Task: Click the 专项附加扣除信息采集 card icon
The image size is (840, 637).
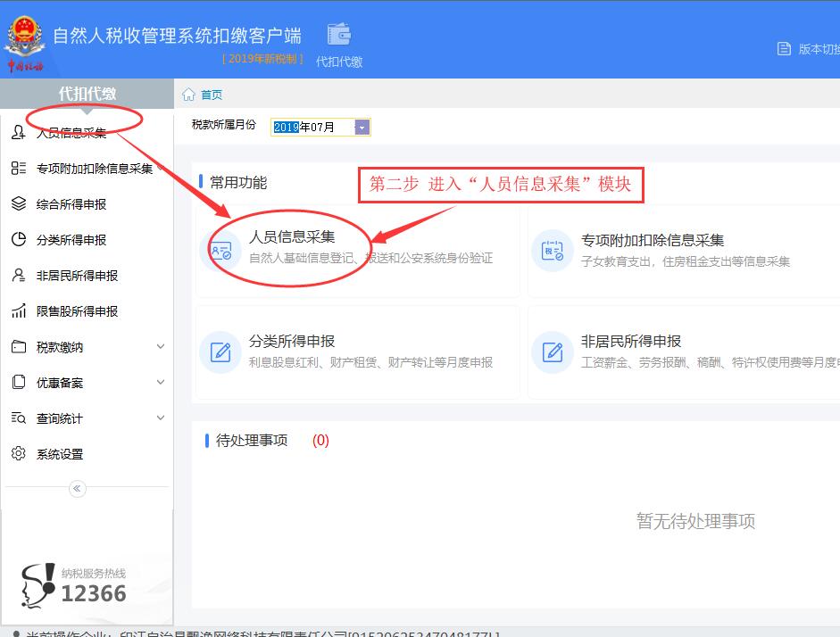Action: point(552,251)
